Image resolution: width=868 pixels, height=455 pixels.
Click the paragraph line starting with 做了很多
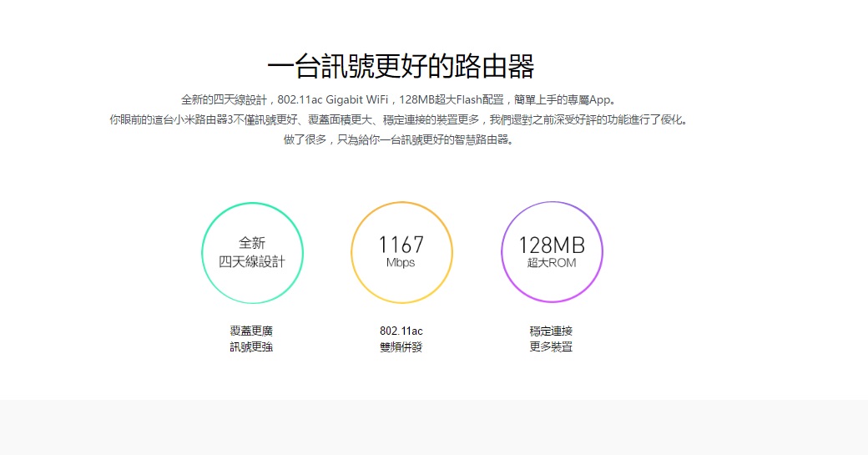coord(401,139)
